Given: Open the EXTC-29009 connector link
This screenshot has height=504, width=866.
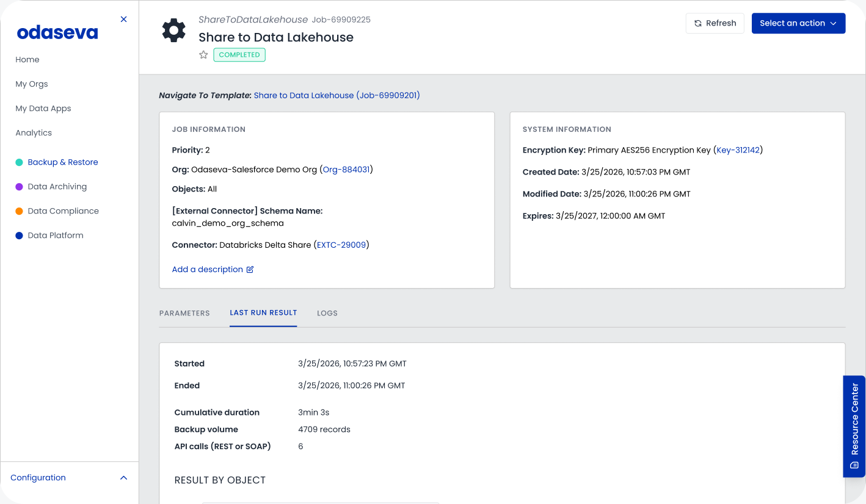Looking at the screenshot, I should 341,245.
